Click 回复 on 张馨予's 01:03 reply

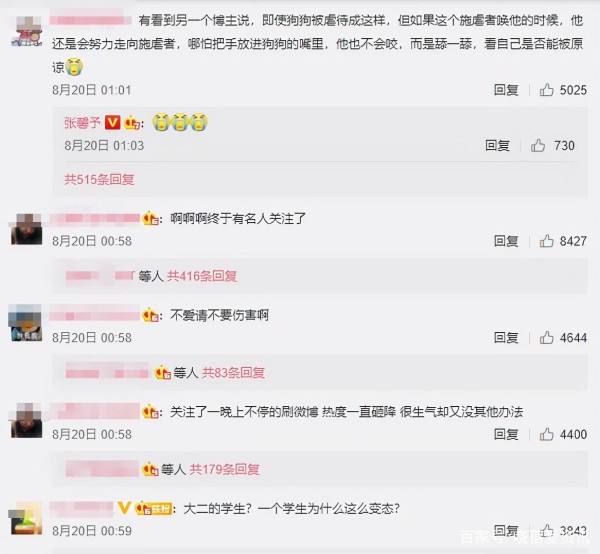tap(497, 145)
